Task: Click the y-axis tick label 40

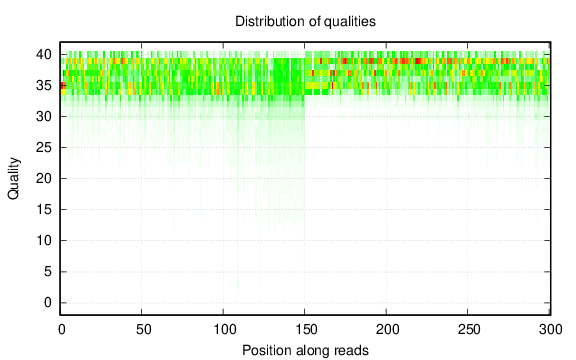Action: tap(43, 55)
